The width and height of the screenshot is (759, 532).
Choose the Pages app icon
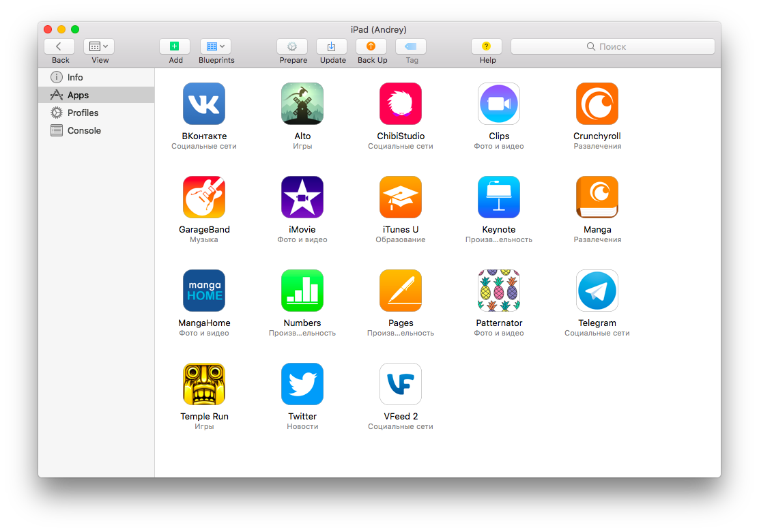(400, 290)
